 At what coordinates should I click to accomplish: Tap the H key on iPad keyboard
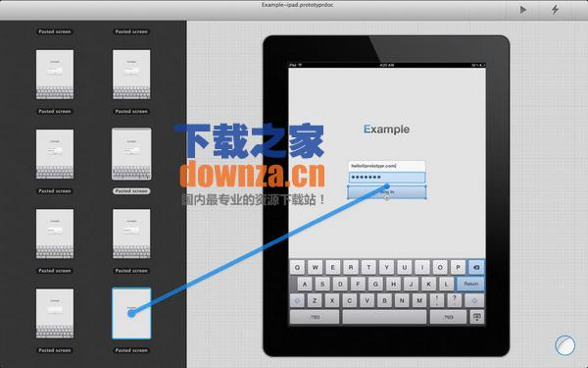click(x=393, y=284)
